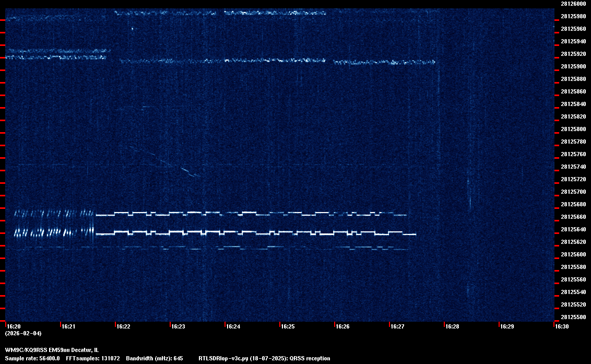Click the 16:23 time axis marker

(x=178, y=327)
